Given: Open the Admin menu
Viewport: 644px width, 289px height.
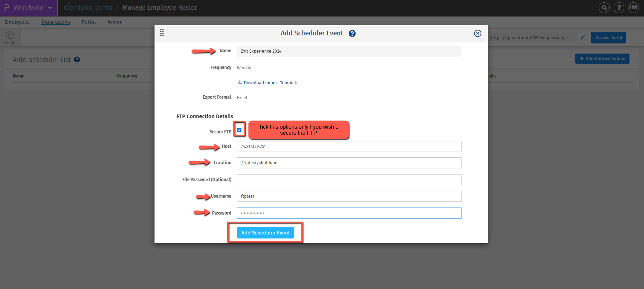Looking at the screenshot, I should click(x=115, y=22).
